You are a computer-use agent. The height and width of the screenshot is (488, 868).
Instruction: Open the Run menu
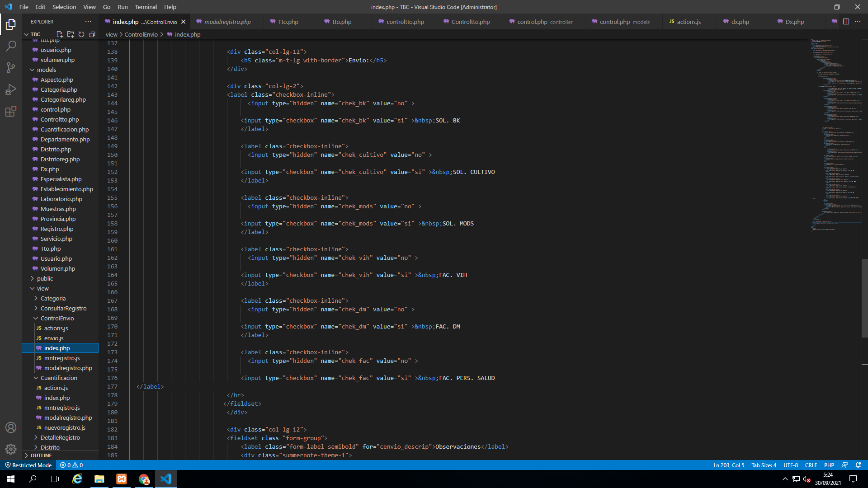tap(123, 7)
